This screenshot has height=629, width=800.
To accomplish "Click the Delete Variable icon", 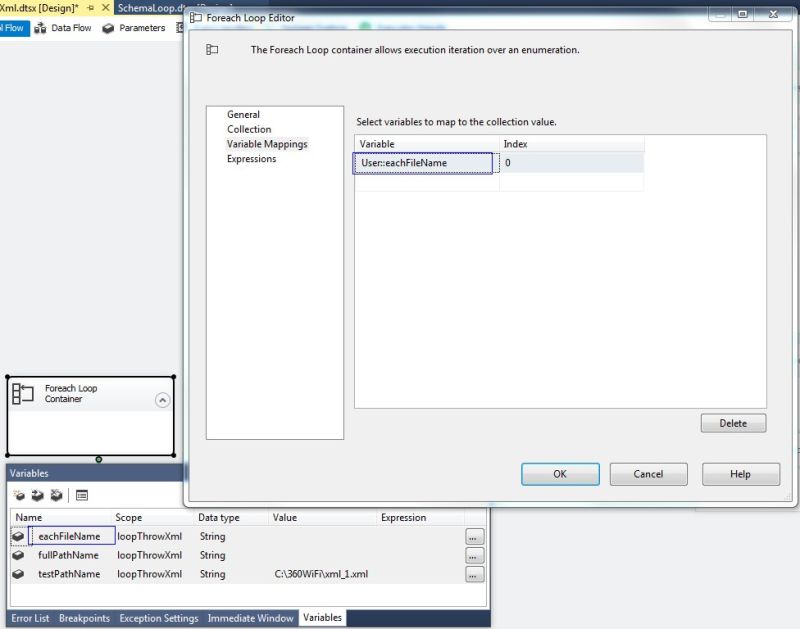I will (x=57, y=494).
